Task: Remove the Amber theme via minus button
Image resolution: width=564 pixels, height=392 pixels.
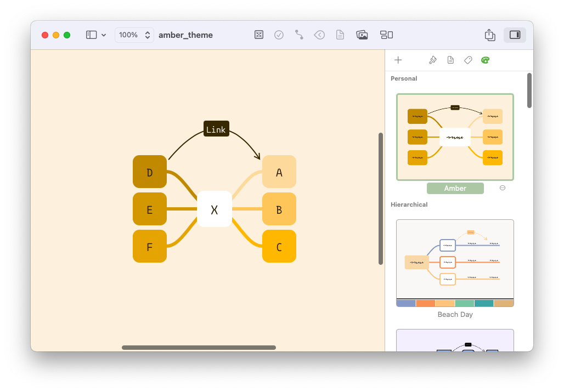Action: [502, 188]
